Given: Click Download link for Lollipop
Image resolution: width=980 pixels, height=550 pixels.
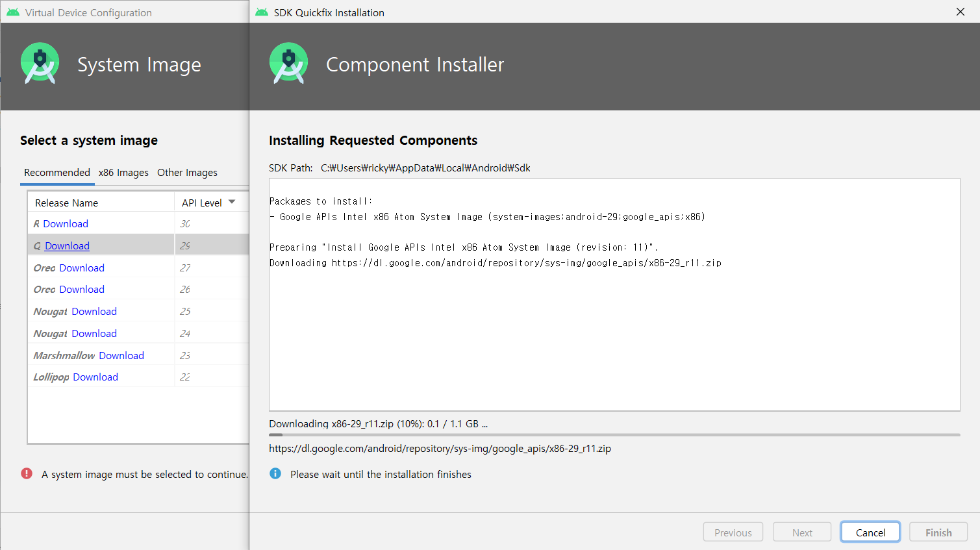Looking at the screenshot, I should (95, 377).
